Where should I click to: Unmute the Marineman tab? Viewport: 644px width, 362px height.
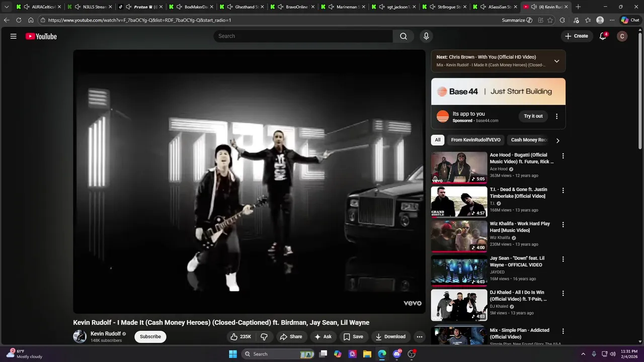(x=331, y=7)
